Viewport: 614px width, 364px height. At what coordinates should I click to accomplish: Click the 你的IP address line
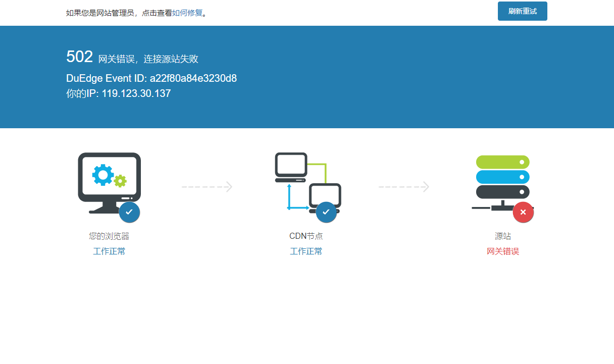pos(118,93)
